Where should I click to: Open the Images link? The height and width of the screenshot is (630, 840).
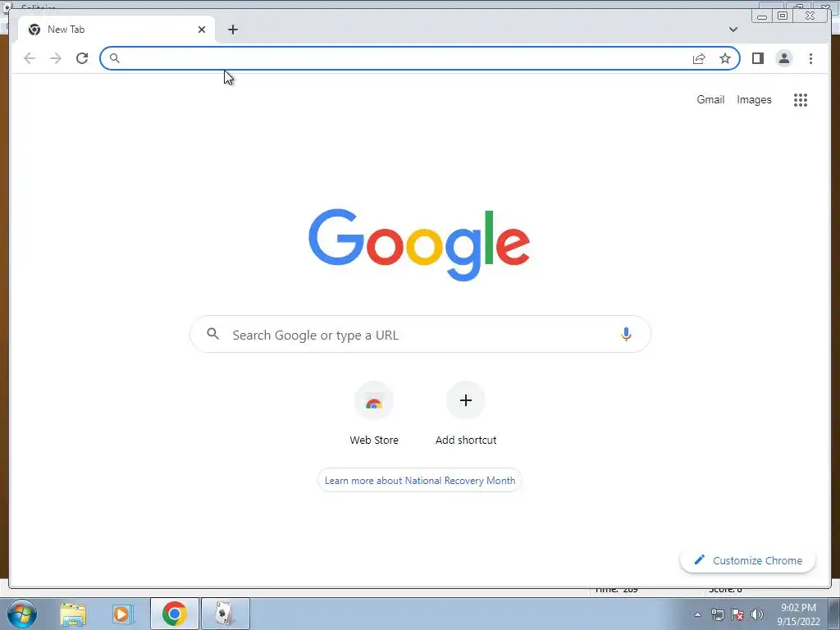point(754,99)
